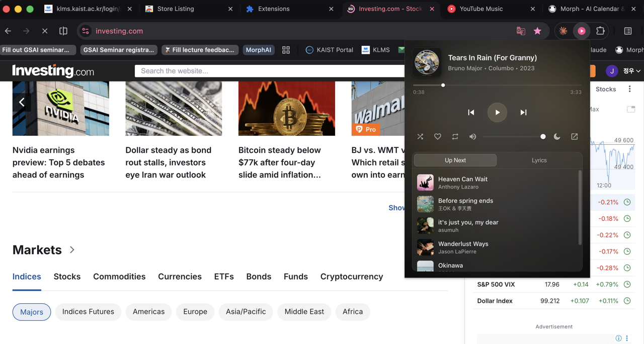Play Before spring ends from queue
This screenshot has height=344, width=644.
496,204
